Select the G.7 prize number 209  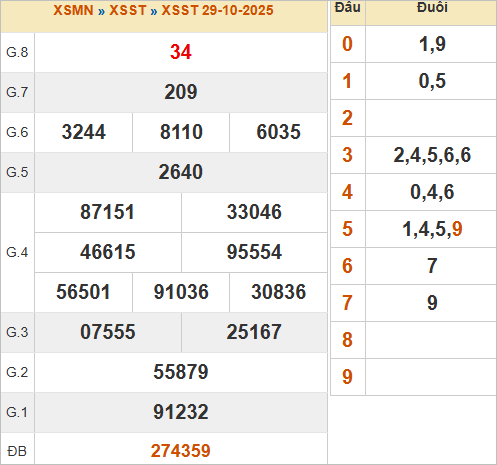[x=181, y=92]
